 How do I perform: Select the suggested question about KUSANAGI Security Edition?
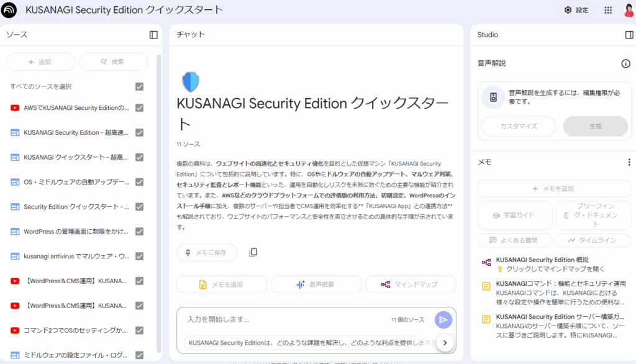[311, 343]
